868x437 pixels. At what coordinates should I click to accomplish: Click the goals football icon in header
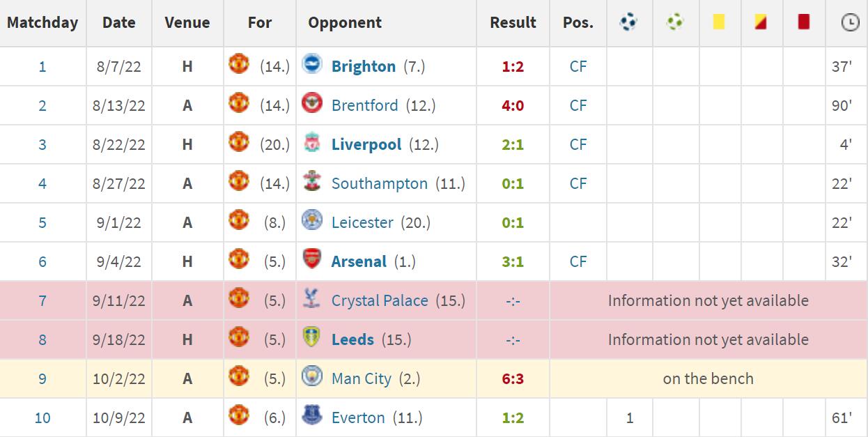[x=628, y=22]
